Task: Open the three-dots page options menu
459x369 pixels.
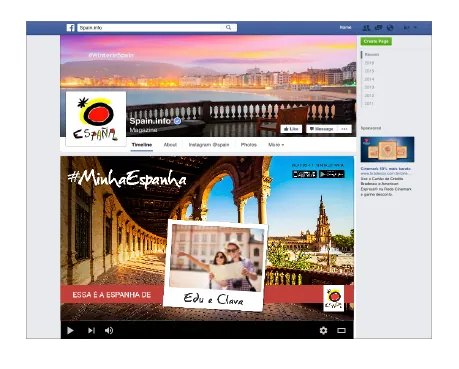Action: (345, 129)
